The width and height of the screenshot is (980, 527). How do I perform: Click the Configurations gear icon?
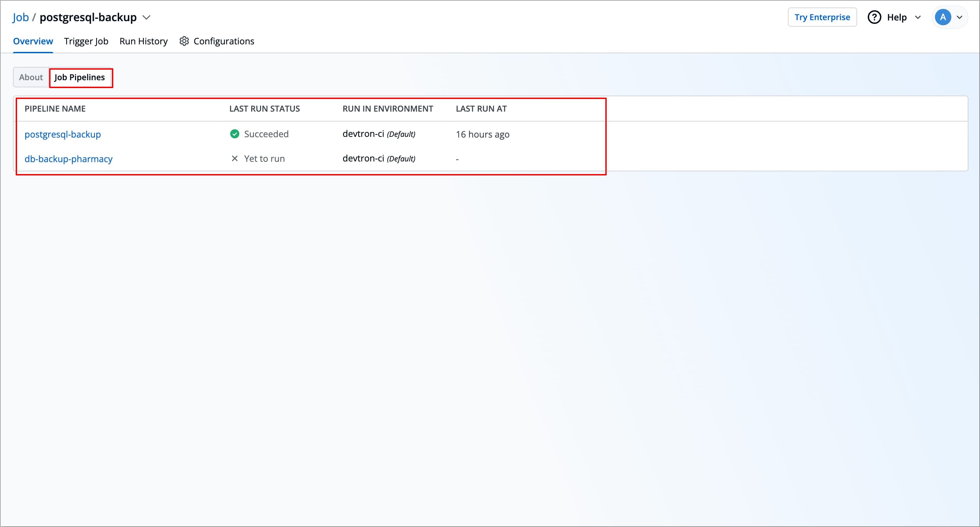184,41
